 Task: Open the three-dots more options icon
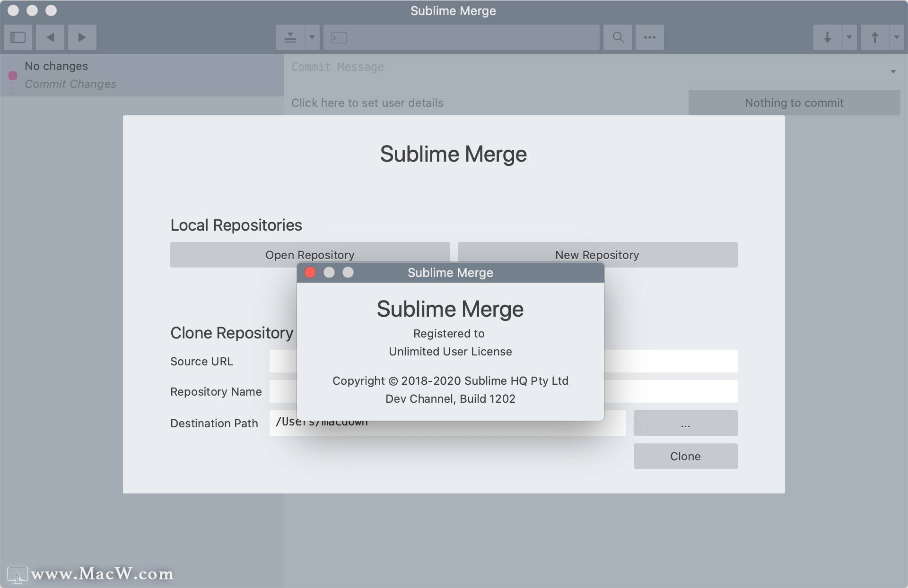tap(650, 37)
